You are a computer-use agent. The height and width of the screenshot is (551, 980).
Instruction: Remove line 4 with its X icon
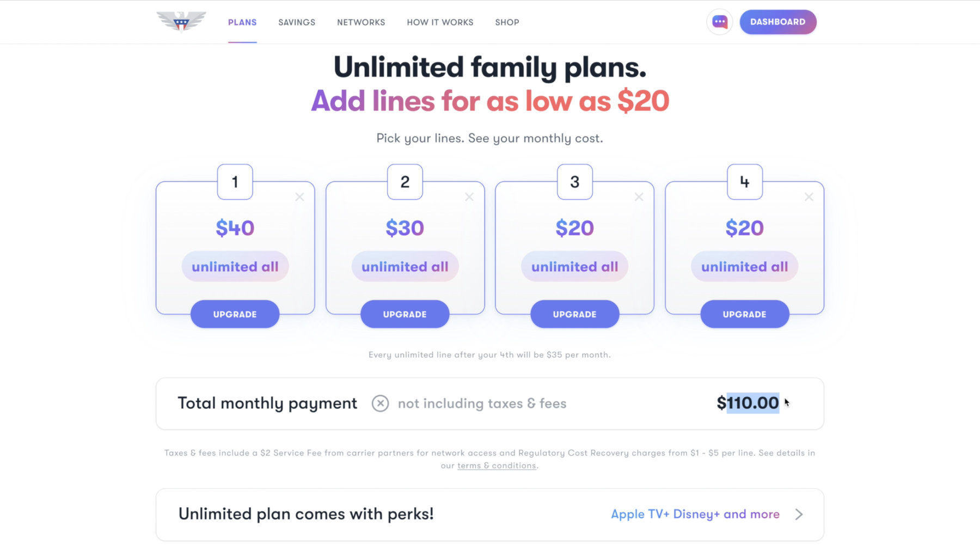point(809,197)
